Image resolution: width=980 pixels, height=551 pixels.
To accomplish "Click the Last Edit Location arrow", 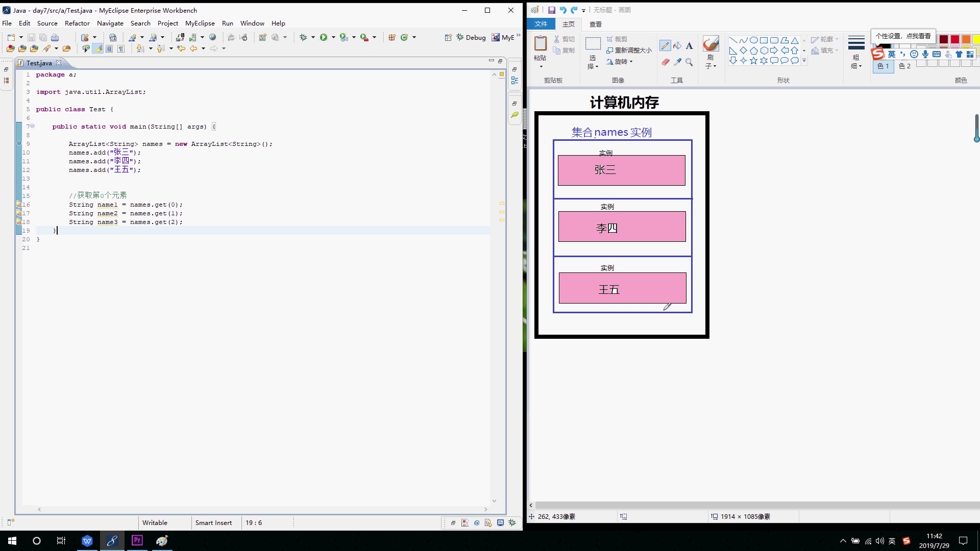I will pyautogui.click(x=181, y=48).
